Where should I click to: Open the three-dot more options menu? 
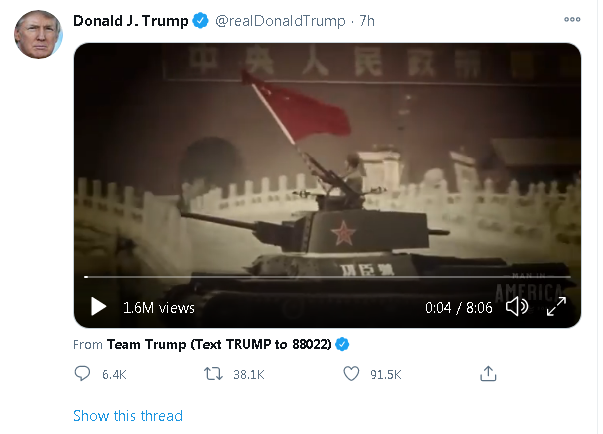pos(572,19)
